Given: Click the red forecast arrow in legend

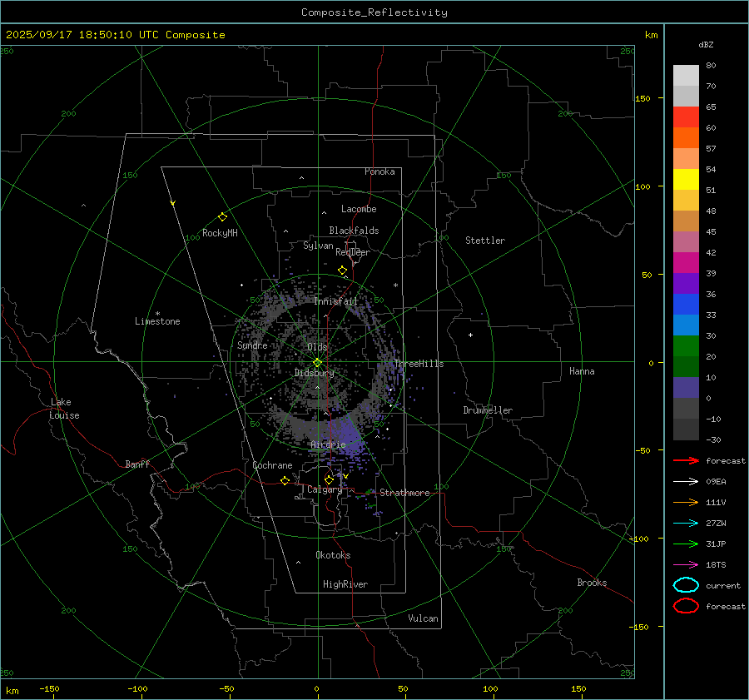Looking at the screenshot, I should tap(686, 460).
